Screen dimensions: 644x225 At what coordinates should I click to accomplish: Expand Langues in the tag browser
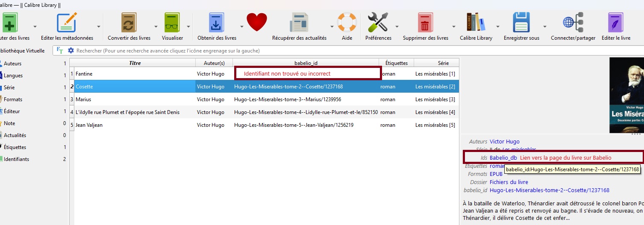[x=13, y=76]
